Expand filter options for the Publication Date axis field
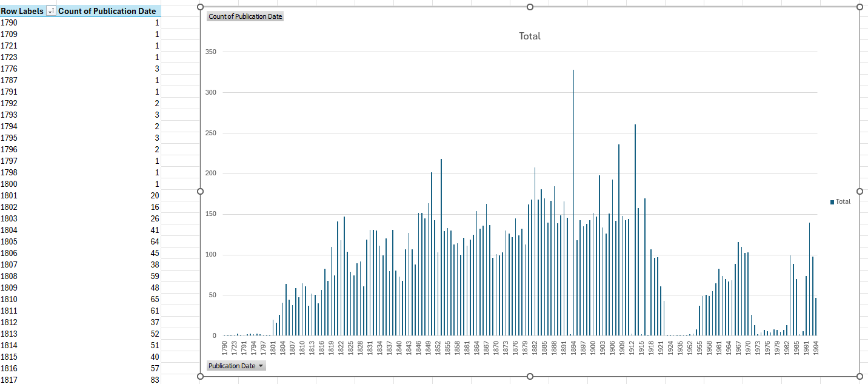 click(x=261, y=365)
